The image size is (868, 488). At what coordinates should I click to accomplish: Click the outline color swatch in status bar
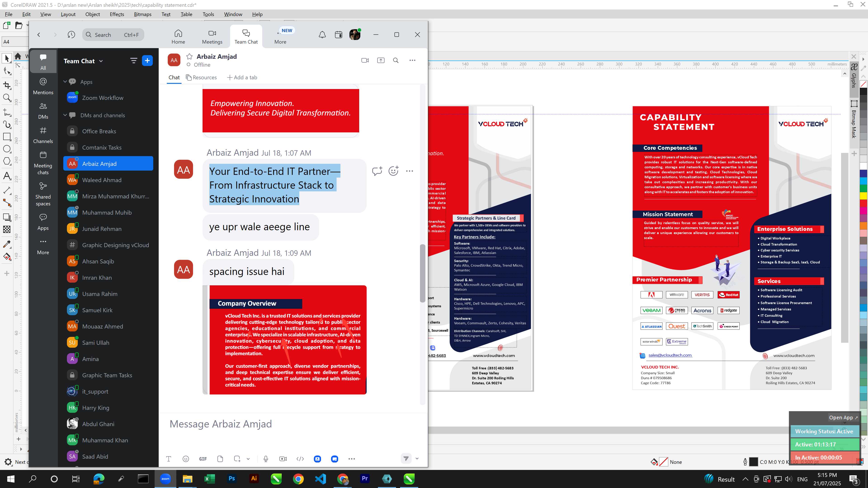pyautogui.click(x=753, y=462)
